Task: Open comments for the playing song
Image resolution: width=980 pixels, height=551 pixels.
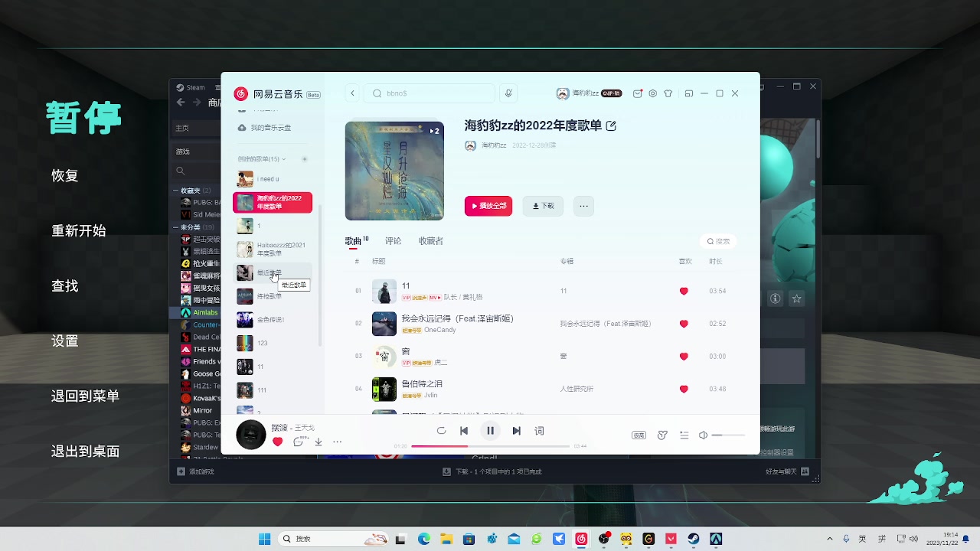Action: pyautogui.click(x=299, y=442)
